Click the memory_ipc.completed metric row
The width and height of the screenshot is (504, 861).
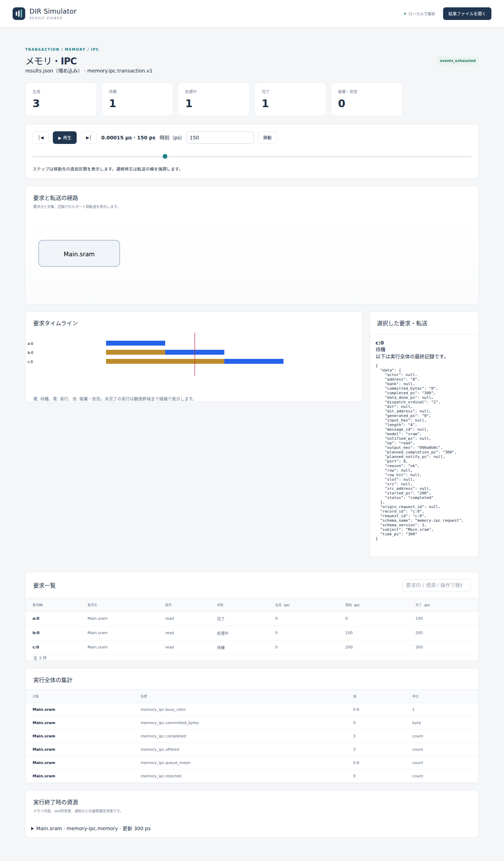(252, 736)
